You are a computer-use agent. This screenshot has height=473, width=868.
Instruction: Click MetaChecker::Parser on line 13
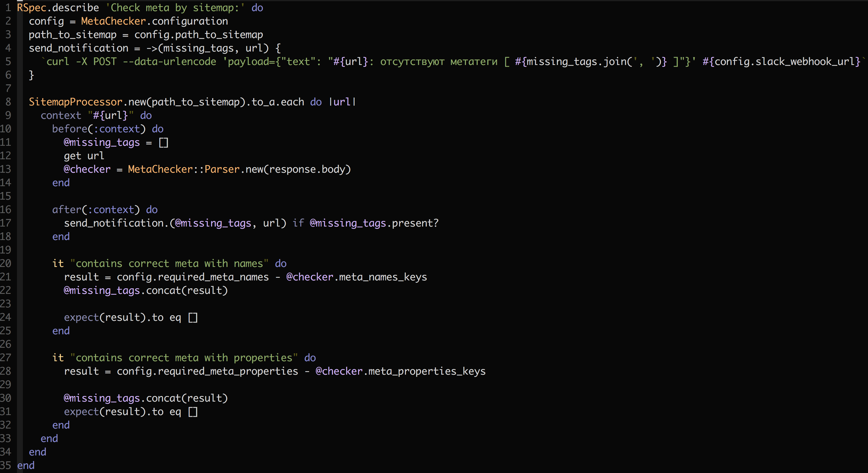tap(184, 169)
